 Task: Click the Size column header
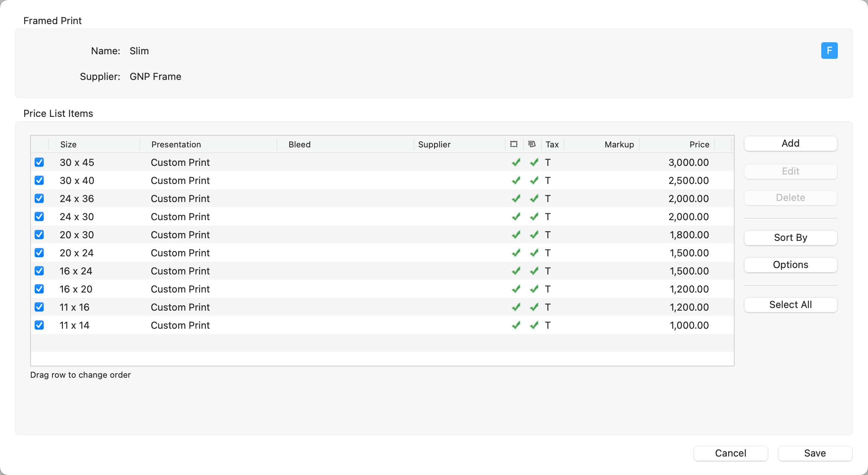click(69, 144)
